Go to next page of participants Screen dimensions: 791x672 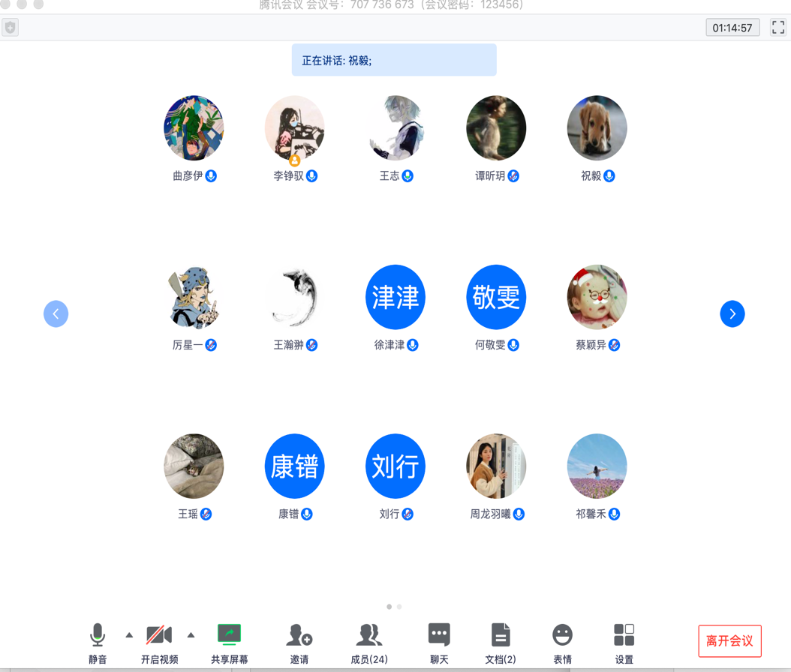coord(732,314)
